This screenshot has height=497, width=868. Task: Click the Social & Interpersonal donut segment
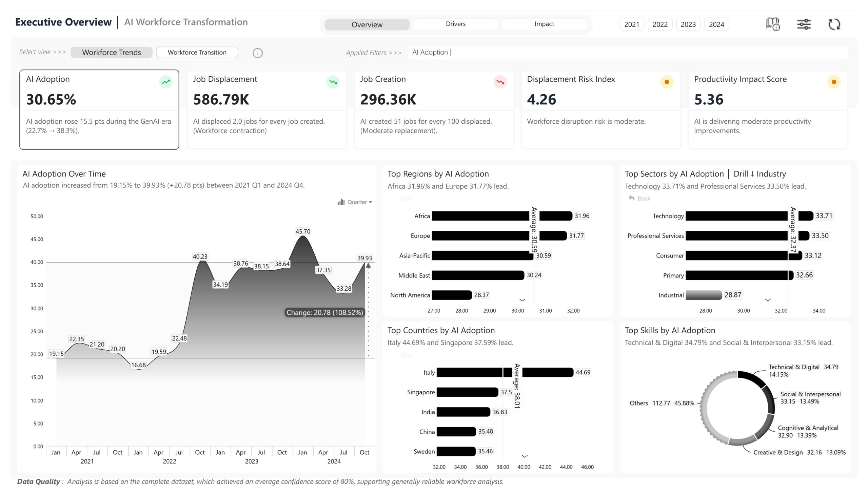coord(770,399)
